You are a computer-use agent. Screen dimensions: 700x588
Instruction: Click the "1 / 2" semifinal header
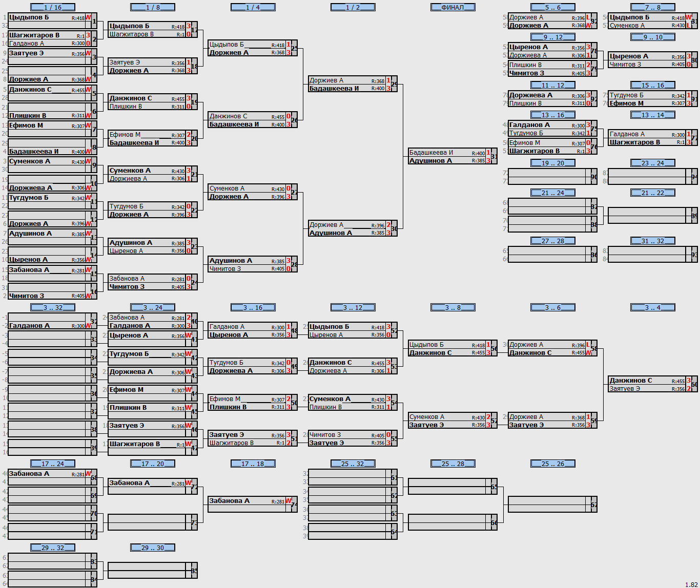[x=353, y=7]
